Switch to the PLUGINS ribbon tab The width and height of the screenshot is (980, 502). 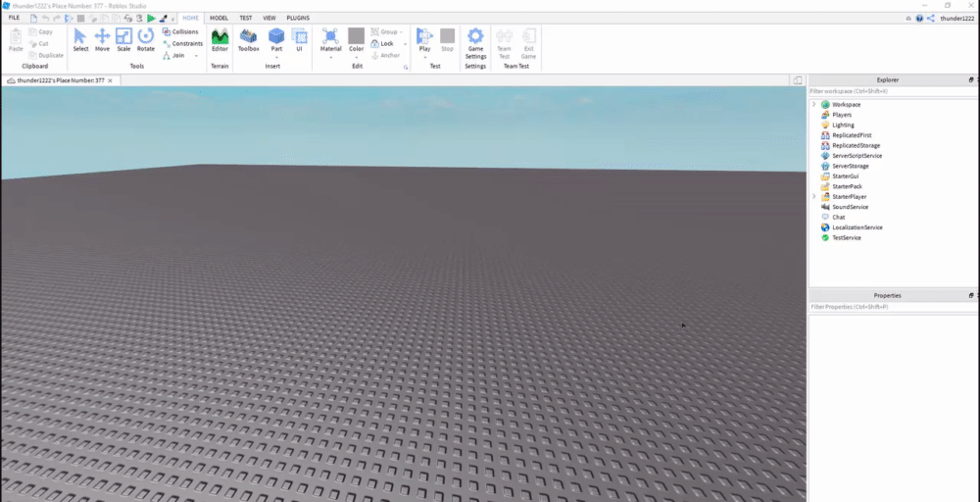click(298, 18)
